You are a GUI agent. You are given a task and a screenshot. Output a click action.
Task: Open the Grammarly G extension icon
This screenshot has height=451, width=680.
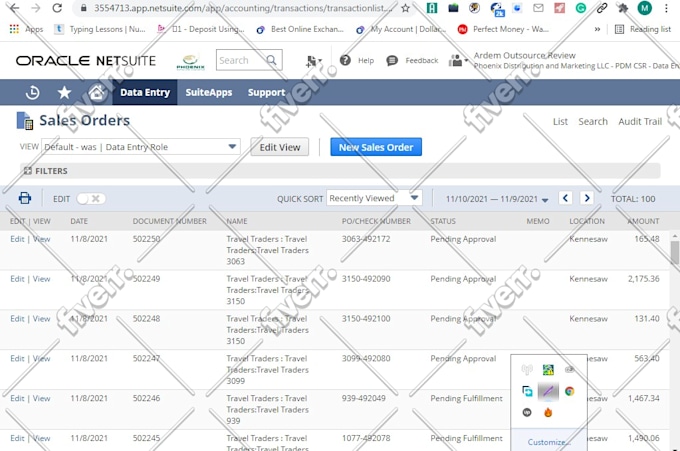(581, 8)
